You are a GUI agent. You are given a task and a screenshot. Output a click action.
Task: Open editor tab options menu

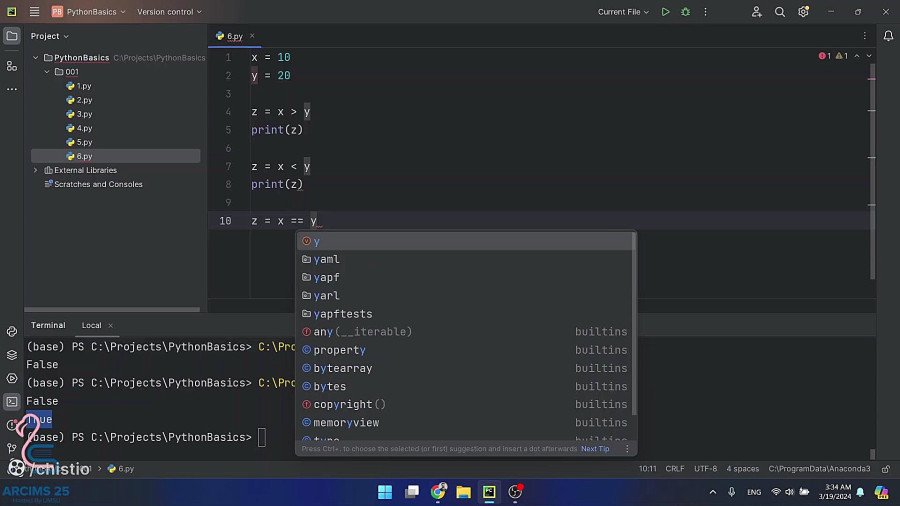point(864,36)
